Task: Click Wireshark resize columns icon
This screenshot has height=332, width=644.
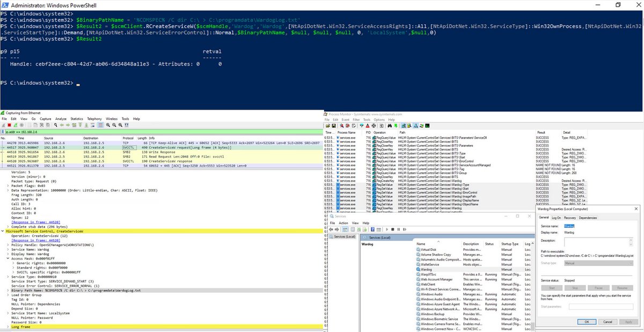Action: 127,125
